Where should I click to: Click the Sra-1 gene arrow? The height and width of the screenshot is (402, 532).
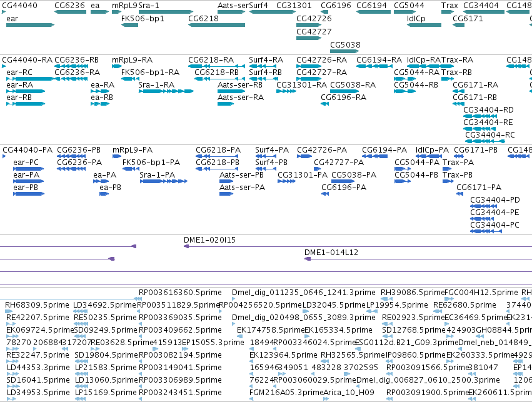tap(166, 12)
